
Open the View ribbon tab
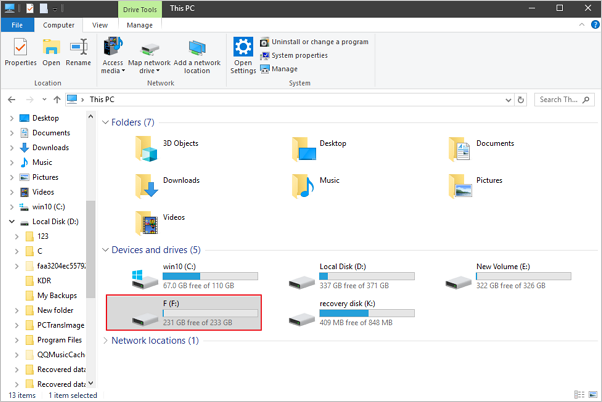point(100,25)
